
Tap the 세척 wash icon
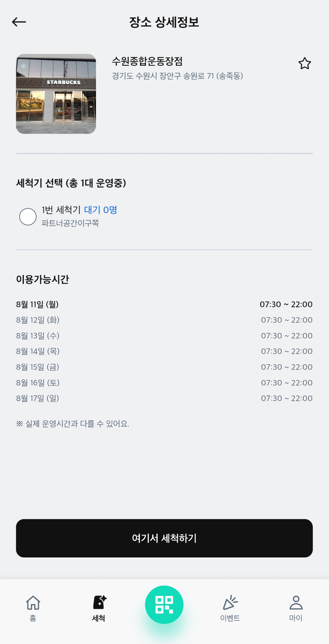[99, 602]
